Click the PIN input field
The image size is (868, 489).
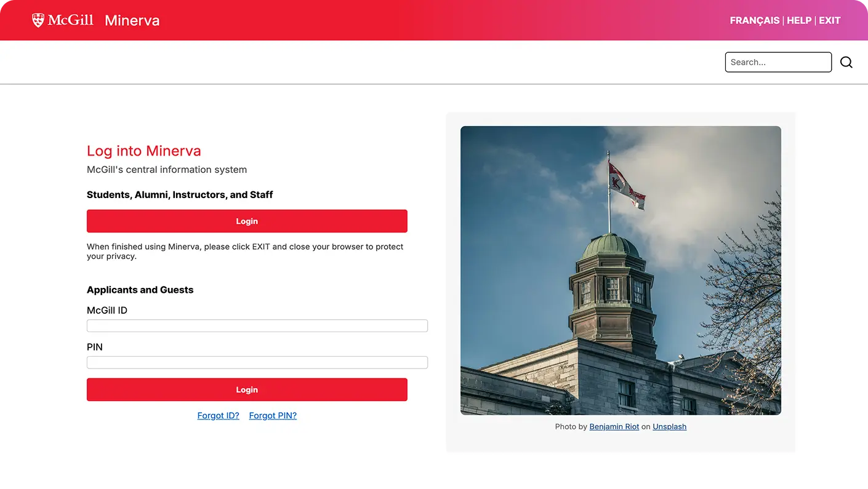(257, 363)
